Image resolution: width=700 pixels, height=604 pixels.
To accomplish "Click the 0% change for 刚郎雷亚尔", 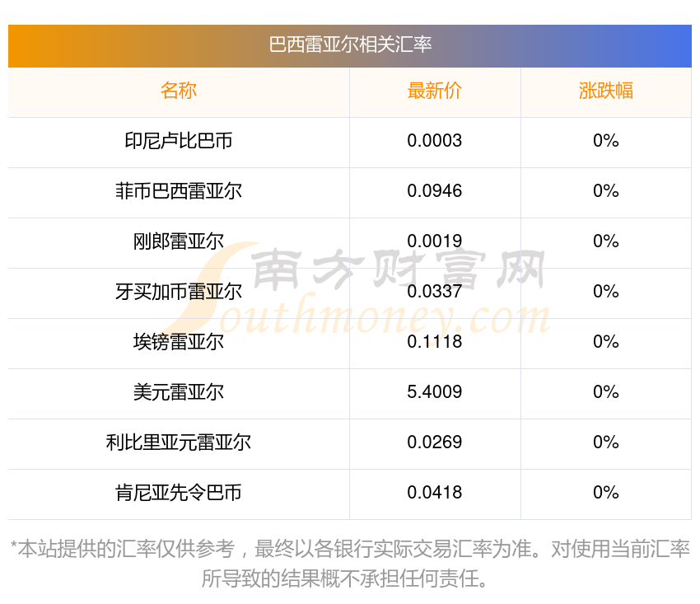I will (606, 241).
